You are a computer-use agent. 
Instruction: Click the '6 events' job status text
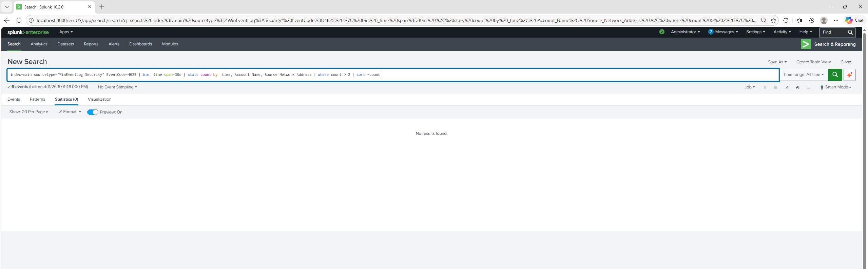20,87
